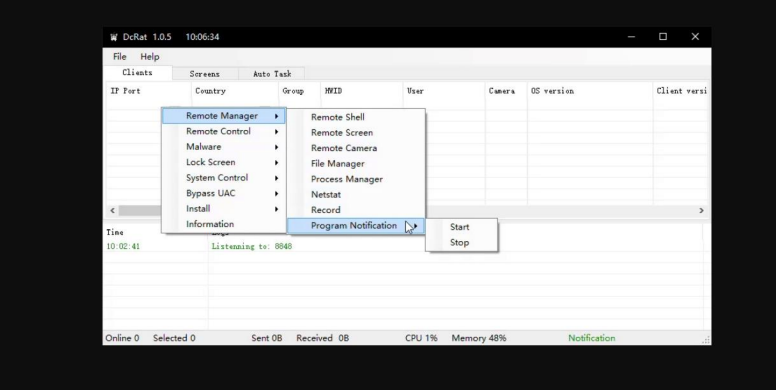Screen dimensions: 776x390
Task: Expand the Program Notification submenu
Action: [x=356, y=226]
